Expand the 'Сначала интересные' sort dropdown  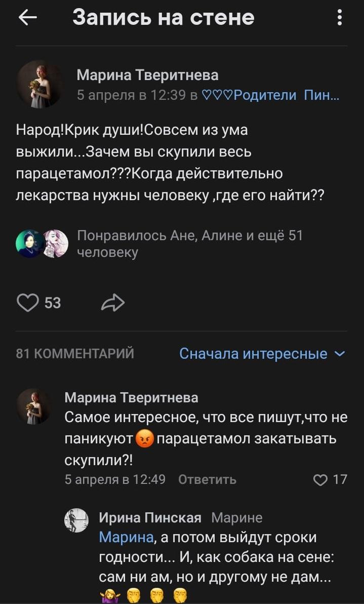click(262, 354)
